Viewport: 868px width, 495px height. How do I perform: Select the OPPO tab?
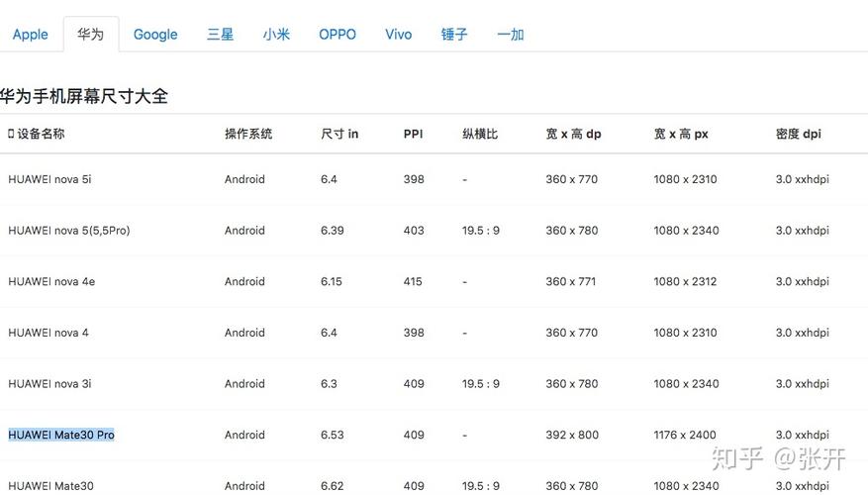click(338, 35)
